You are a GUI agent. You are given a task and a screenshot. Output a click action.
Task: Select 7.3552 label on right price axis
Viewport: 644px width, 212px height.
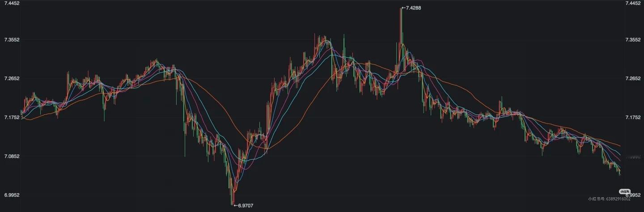pyautogui.click(x=633, y=39)
